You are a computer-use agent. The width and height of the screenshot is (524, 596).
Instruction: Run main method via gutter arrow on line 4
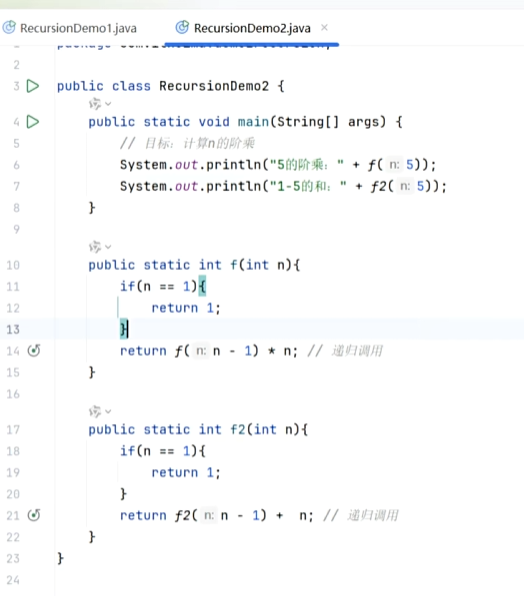click(x=33, y=122)
